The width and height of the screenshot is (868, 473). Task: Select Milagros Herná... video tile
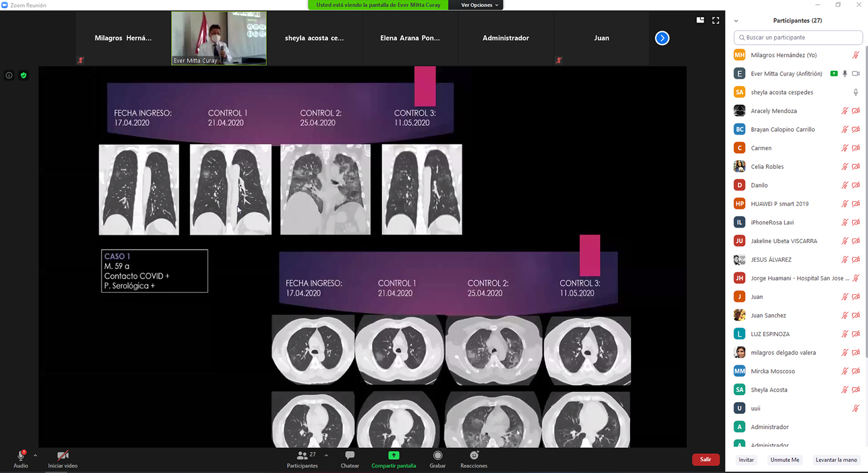[x=123, y=38]
